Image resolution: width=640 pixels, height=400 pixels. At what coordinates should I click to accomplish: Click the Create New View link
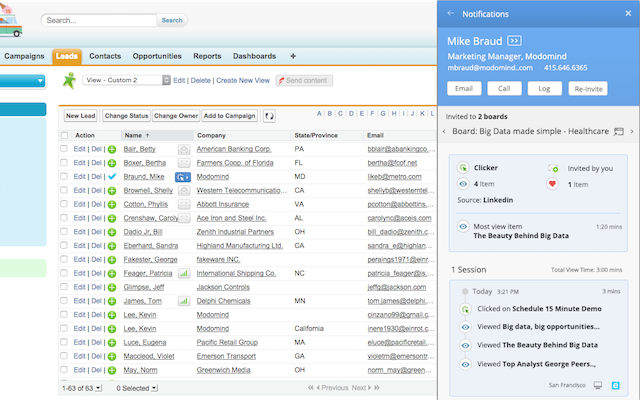click(243, 80)
